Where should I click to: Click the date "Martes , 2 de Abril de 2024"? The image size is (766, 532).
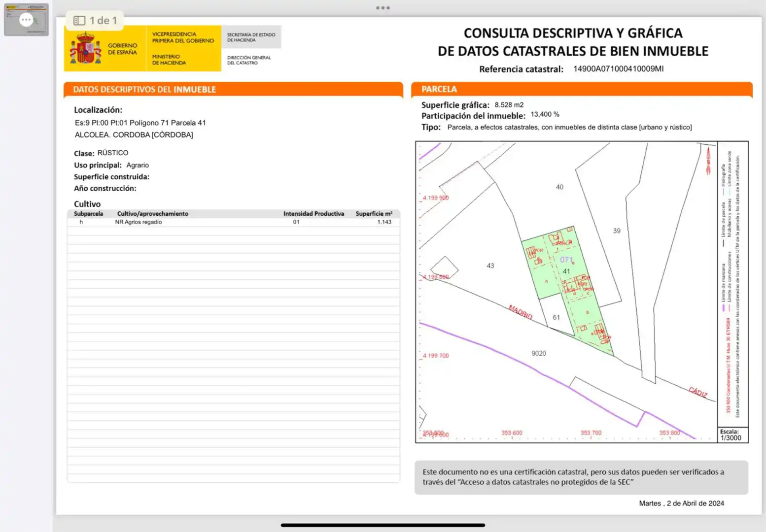point(681,503)
